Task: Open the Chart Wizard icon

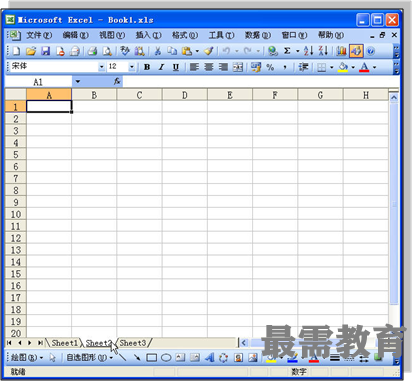Action: pyautogui.click(x=341, y=51)
